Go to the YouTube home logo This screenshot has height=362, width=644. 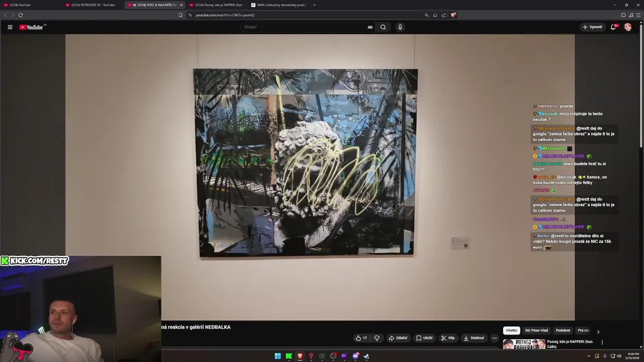31,27
